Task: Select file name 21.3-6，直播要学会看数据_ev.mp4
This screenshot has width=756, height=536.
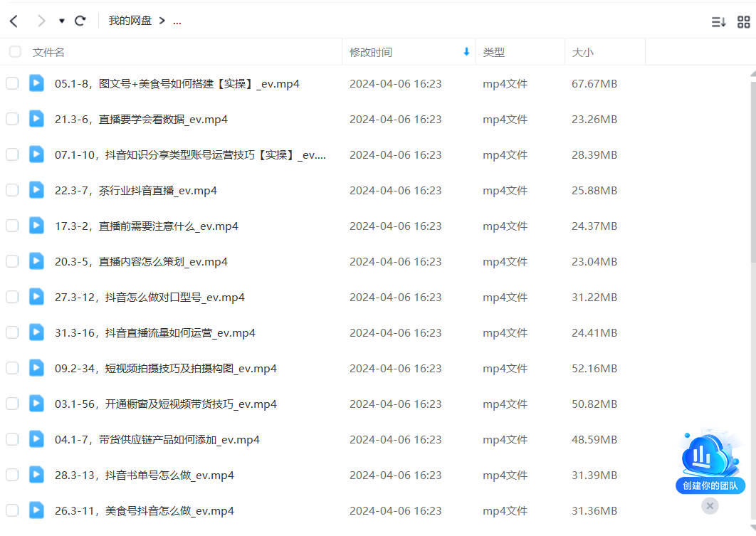Action: 141,120
